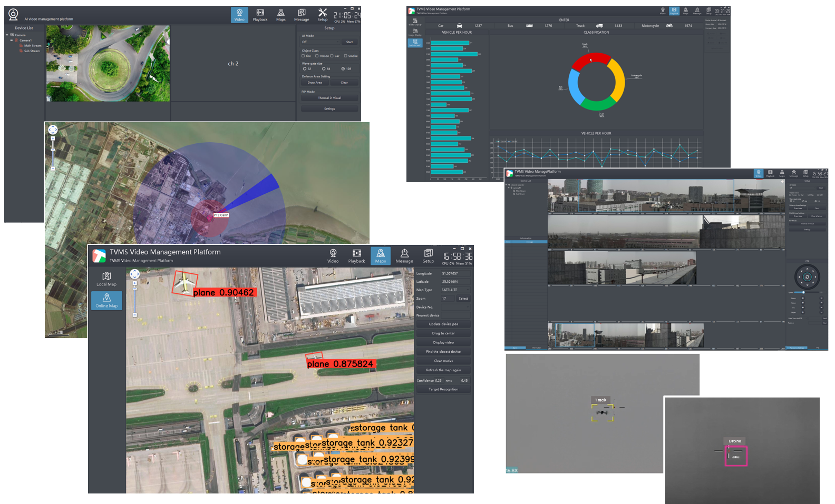Screen dimensions: 835x504
Task: Click Thermal in Visual PIP mode button
Action: pos(329,98)
